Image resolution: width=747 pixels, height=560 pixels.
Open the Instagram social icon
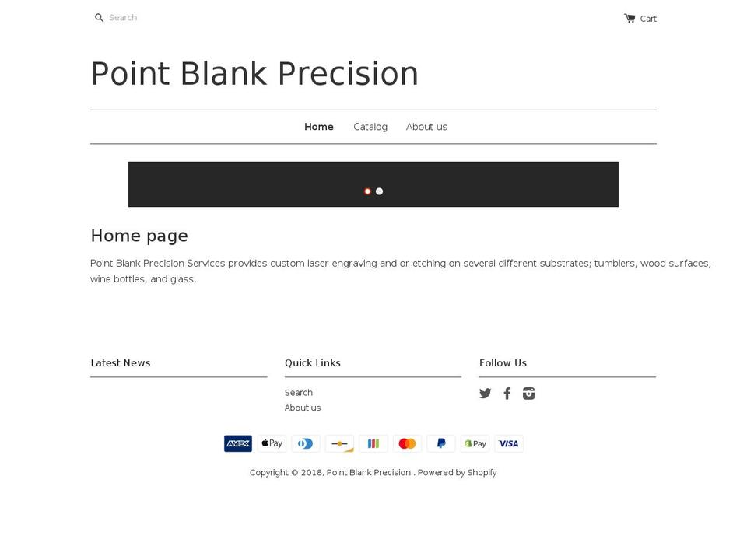coord(529,394)
